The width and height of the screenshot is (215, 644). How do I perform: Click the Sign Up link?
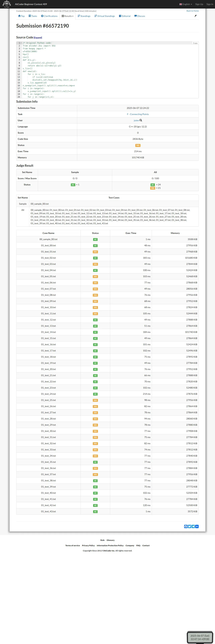tap(199, 4)
